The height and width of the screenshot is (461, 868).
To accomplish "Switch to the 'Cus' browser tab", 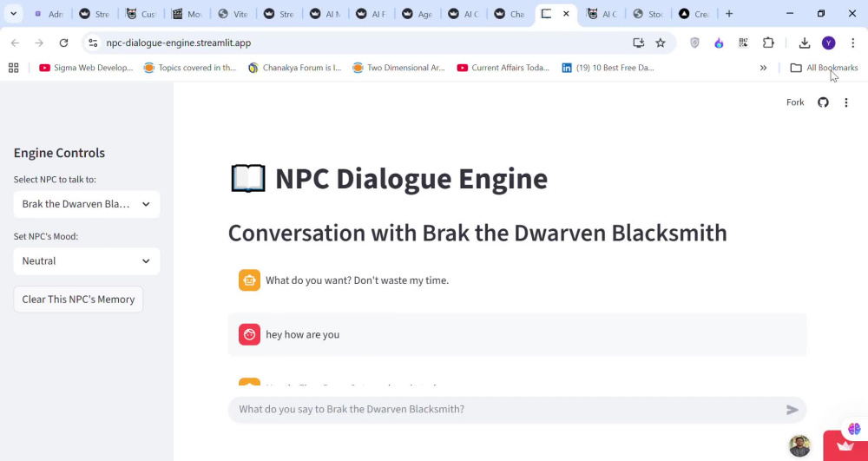I will [x=141, y=14].
